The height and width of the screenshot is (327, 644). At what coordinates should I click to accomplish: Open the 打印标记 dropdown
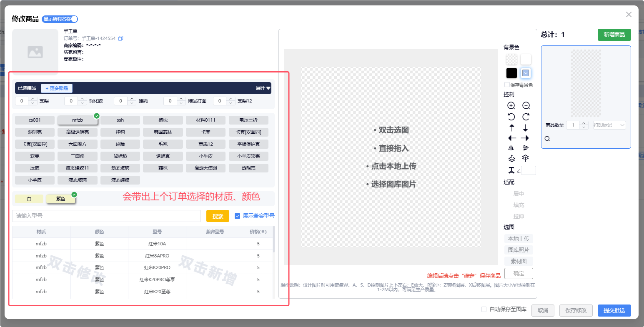[609, 125]
